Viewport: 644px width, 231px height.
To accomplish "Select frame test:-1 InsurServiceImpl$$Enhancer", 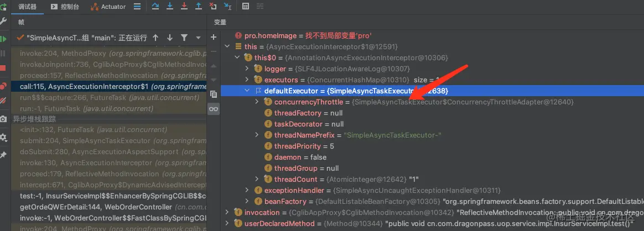I will pyautogui.click(x=108, y=196).
